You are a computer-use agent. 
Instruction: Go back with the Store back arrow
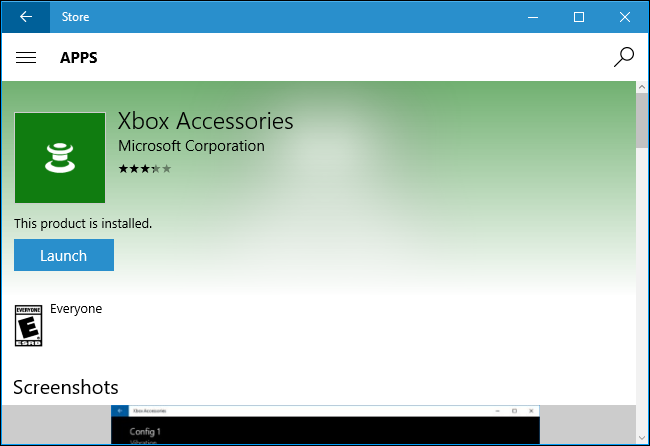[x=26, y=17]
